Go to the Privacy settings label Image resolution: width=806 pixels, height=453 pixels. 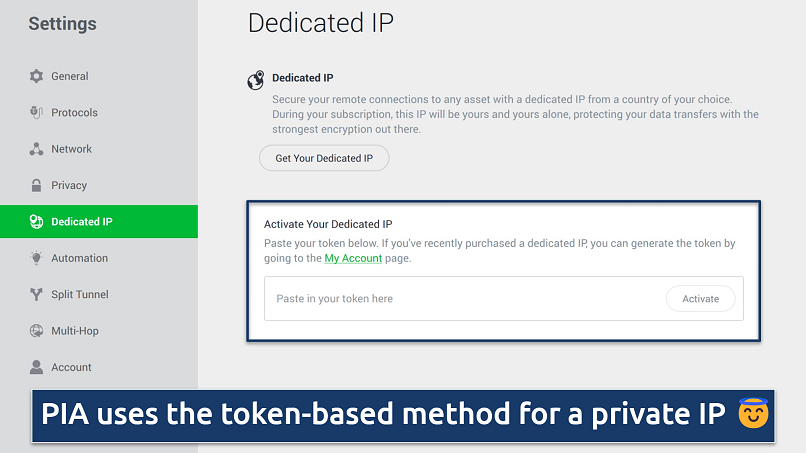69,185
